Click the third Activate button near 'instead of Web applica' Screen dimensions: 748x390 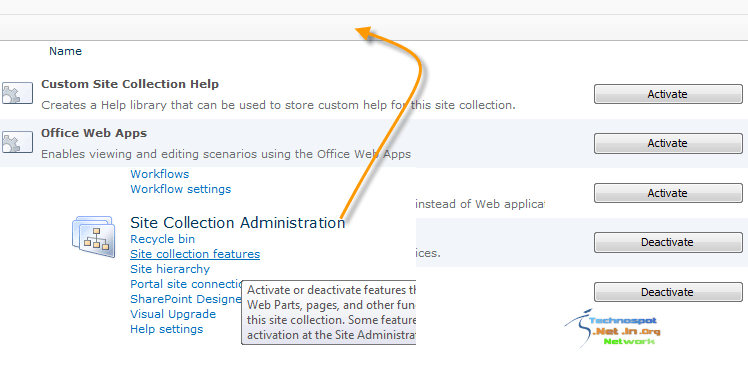click(x=668, y=193)
